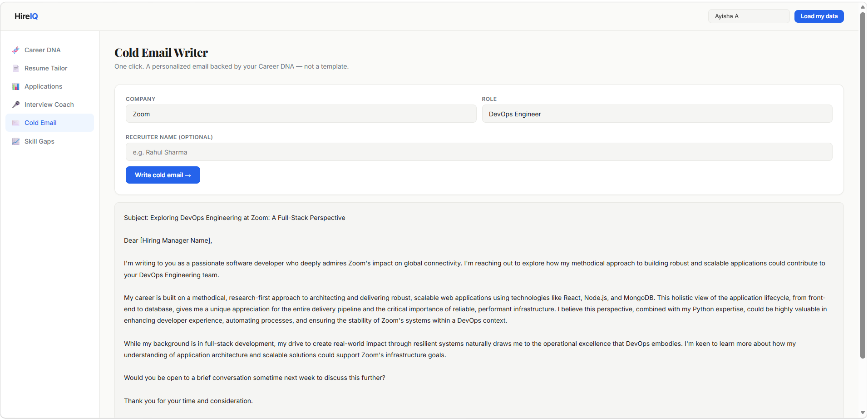Image resolution: width=868 pixels, height=419 pixels.
Task: Click the Interview Coach microphone icon
Action: (x=16, y=105)
